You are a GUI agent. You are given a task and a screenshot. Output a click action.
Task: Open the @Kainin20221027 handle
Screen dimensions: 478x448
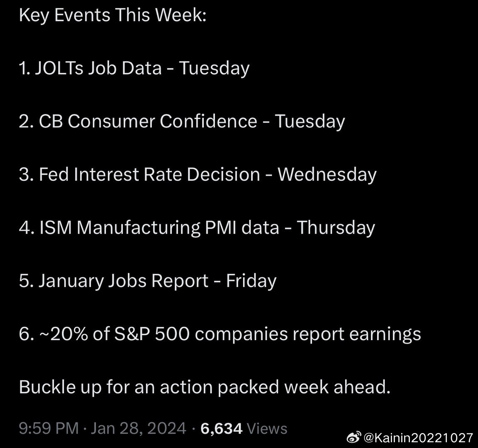[x=418, y=438]
